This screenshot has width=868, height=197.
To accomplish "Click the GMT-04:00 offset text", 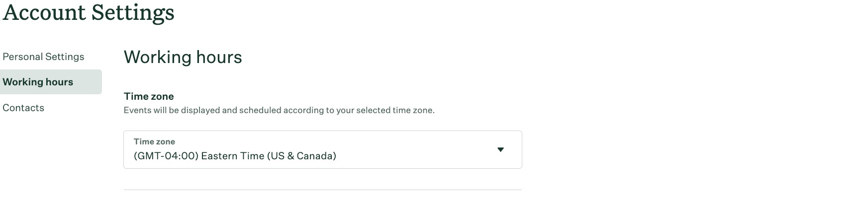I will (x=166, y=156).
